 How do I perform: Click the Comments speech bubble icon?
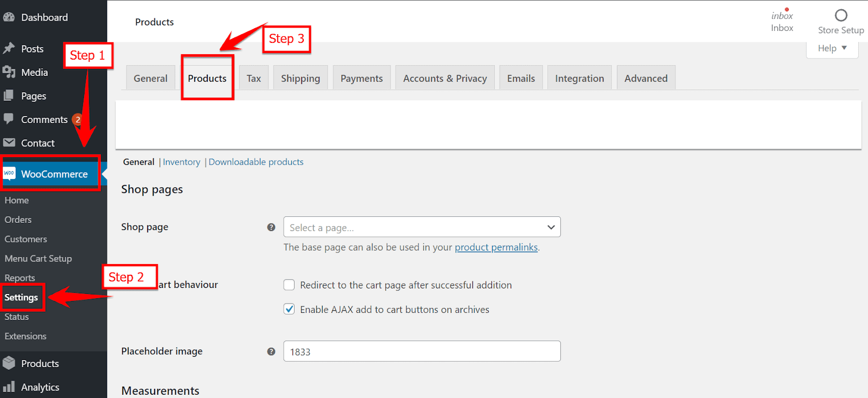point(9,119)
